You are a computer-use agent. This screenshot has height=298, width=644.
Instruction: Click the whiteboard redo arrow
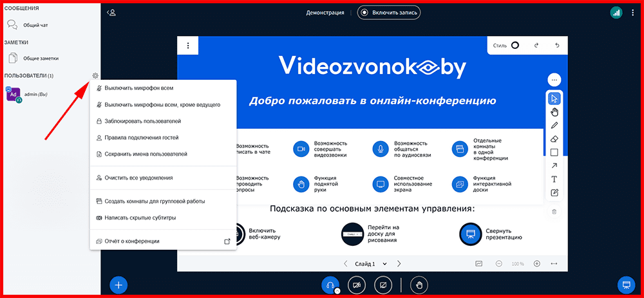pyautogui.click(x=536, y=46)
